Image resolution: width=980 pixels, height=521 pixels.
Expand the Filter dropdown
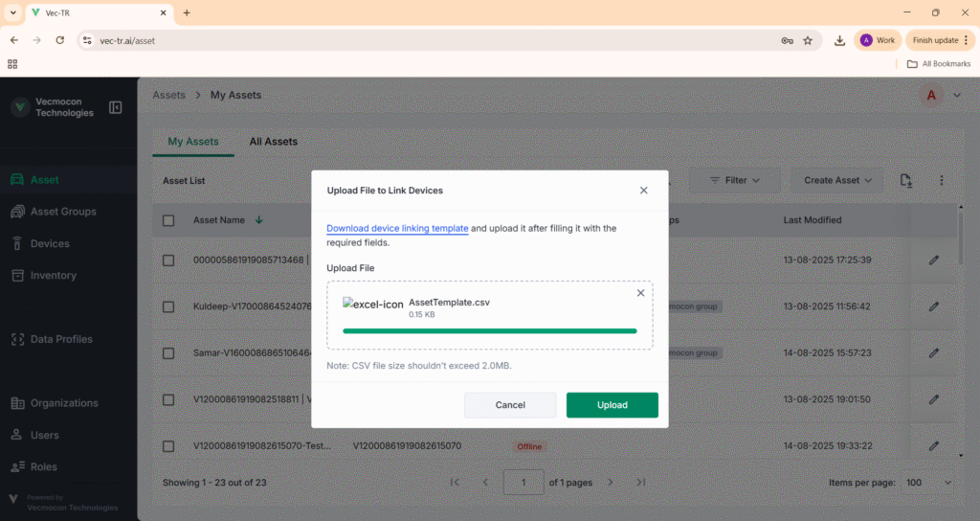[x=734, y=180]
